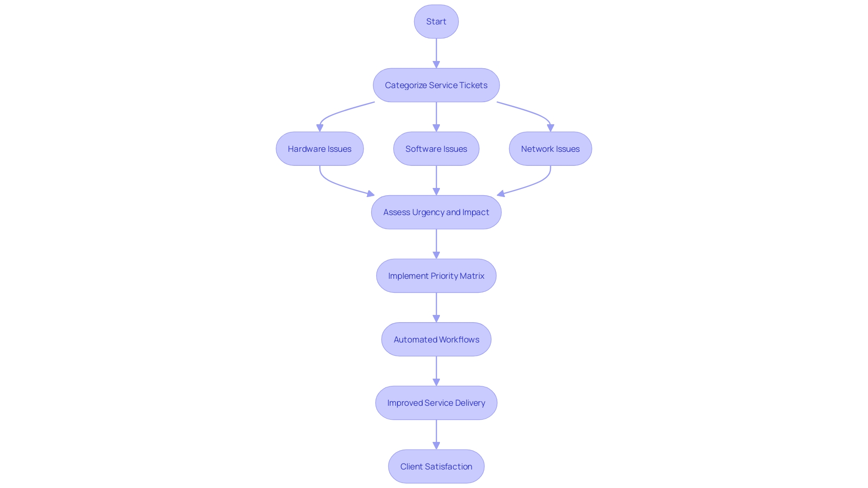Select the Software Issues branch node
The width and height of the screenshot is (868, 488).
[436, 148]
